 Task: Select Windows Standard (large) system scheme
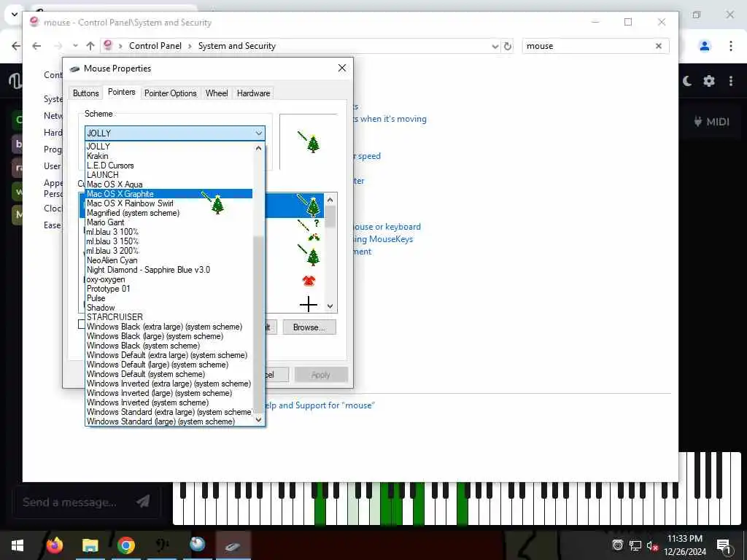169,421
